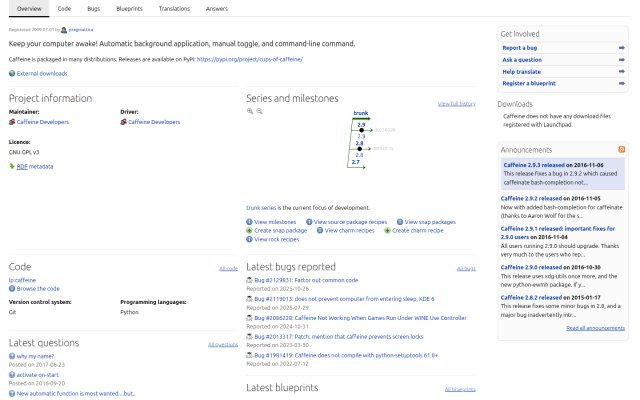Click the 2.8 milestone dot in timeline
The width and height of the screenshot is (640, 400).
click(359, 149)
